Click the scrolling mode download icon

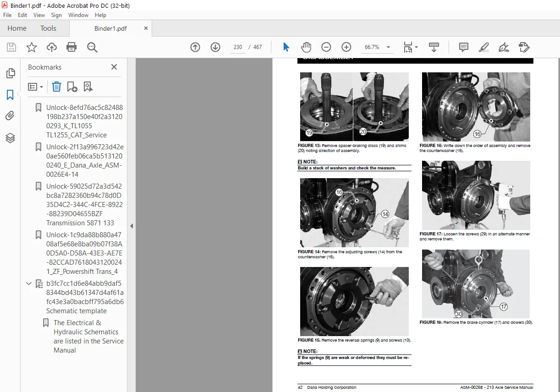click(x=434, y=47)
